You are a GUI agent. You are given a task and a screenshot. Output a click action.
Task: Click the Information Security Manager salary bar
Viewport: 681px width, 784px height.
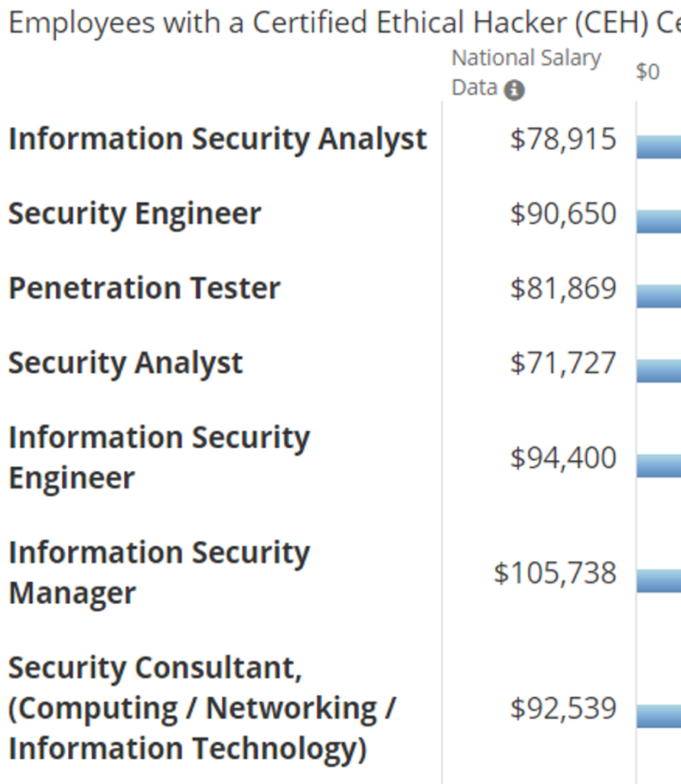coord(659,580)
